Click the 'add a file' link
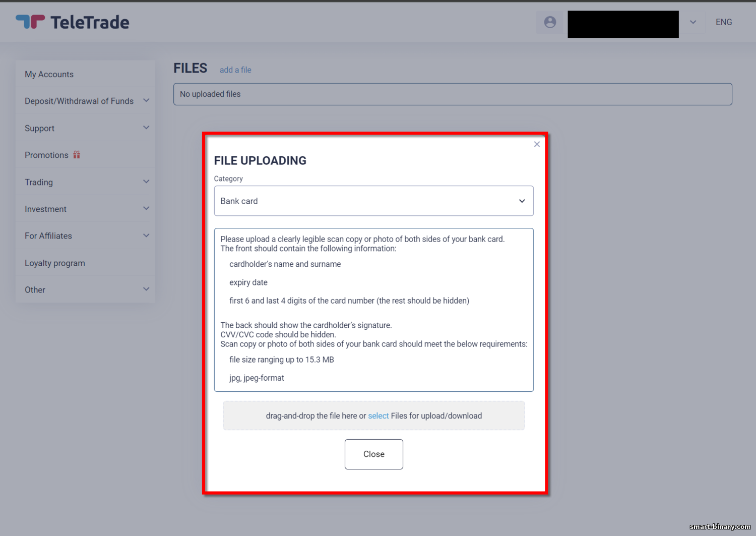 (x=235, y=70)
